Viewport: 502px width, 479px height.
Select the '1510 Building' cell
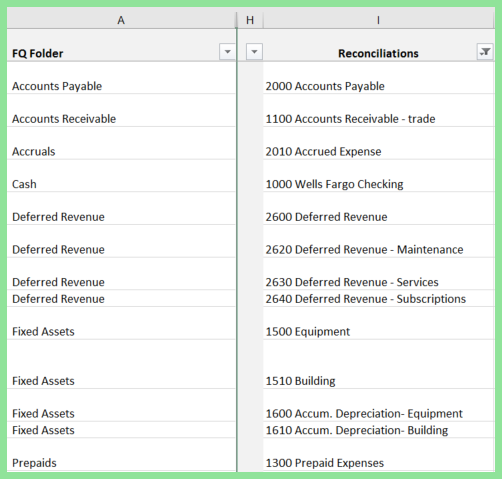click(378, 364)
